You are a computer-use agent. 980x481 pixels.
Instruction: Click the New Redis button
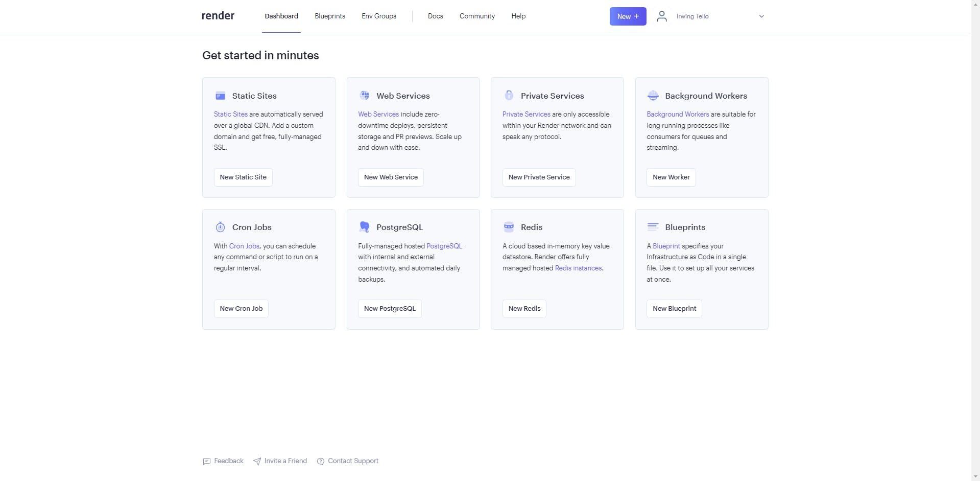pos(524,309)
